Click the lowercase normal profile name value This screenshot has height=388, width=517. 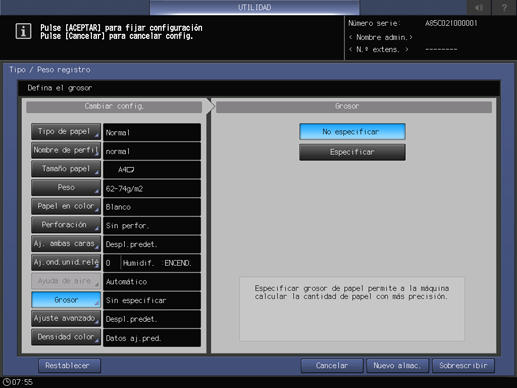[x=152, y=151]
